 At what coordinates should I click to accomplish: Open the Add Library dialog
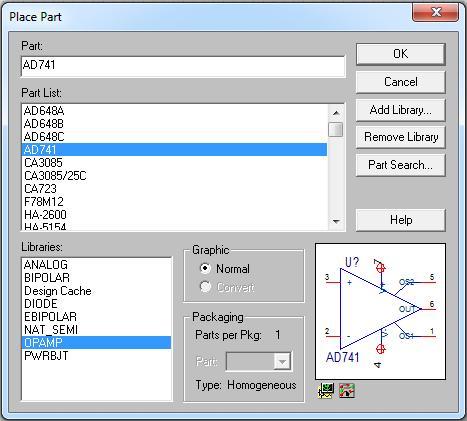[400, 110]
